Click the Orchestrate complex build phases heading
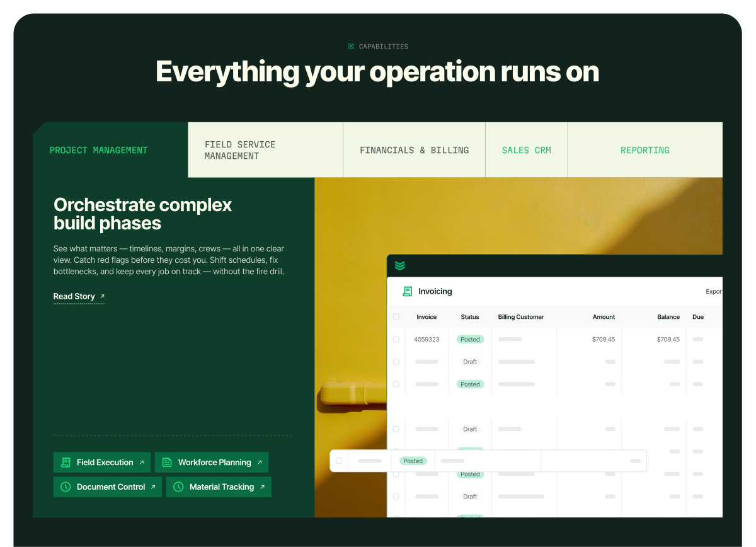The height and width of the screenshot is (547, 756). tap(143, 214)
